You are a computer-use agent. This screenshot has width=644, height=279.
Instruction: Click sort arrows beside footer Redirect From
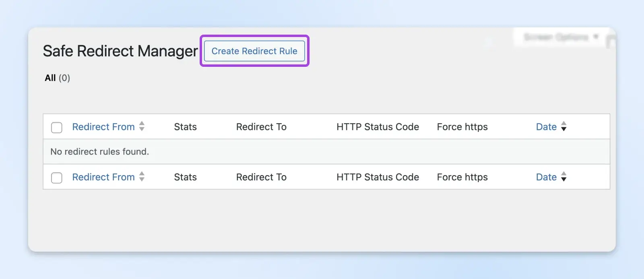(x=142, y=177)
